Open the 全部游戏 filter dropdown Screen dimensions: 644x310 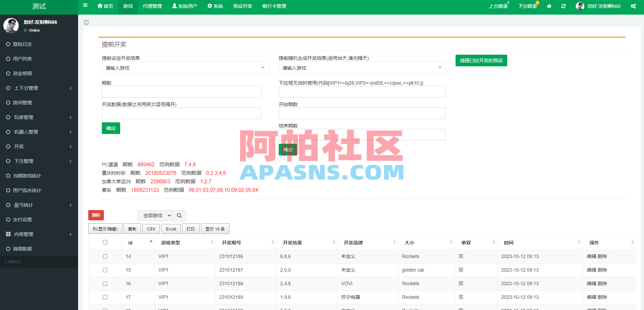coord(155,216)
